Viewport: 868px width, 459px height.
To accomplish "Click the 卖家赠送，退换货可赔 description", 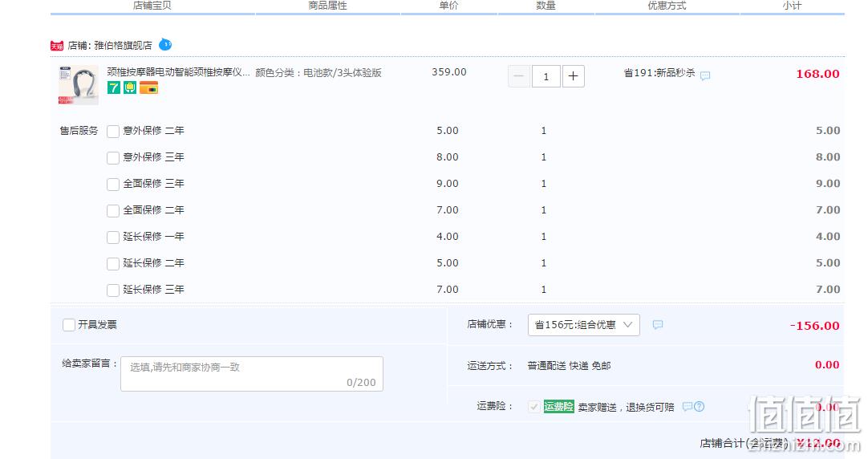I will [x=626, y=408].
